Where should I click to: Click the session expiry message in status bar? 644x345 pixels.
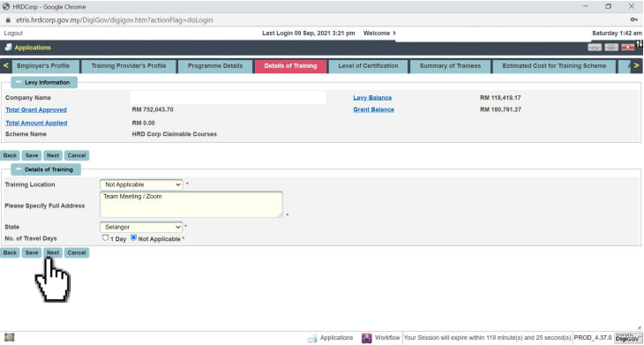pyautogui.click(x=488, y=338)
